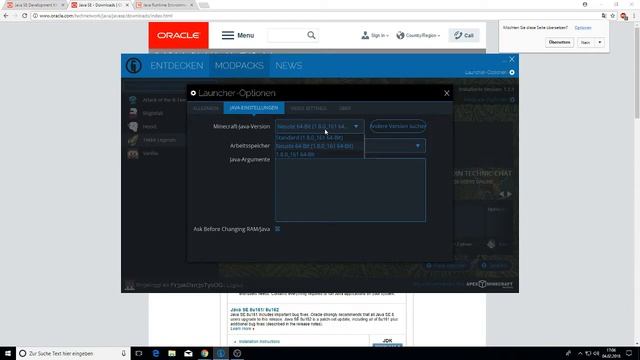640x360 pixels.
Task: Switch to the MODPACKS section
Action: click(x=239, y=66)
